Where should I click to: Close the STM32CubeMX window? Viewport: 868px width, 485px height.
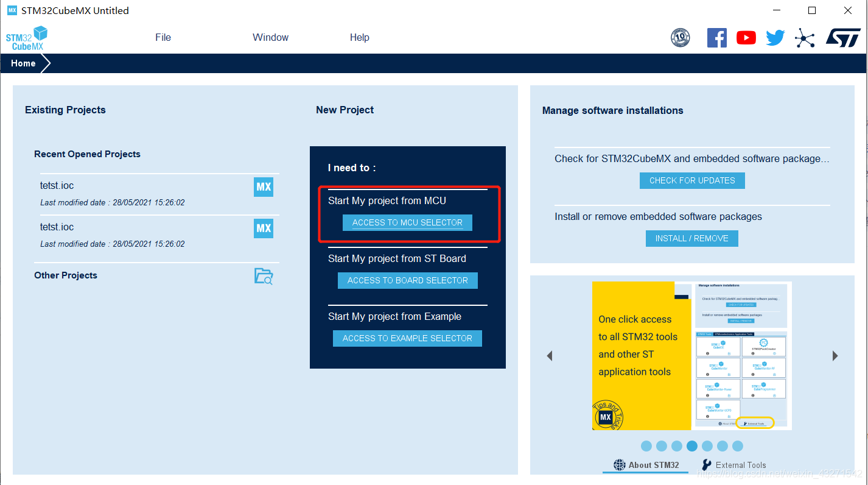click(848, 10)
